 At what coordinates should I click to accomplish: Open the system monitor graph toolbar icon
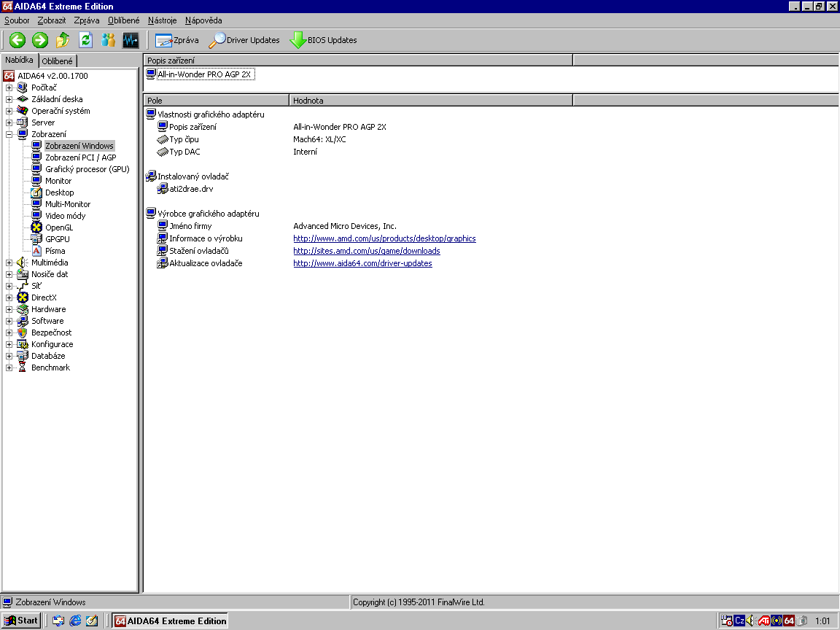(131, 40)
